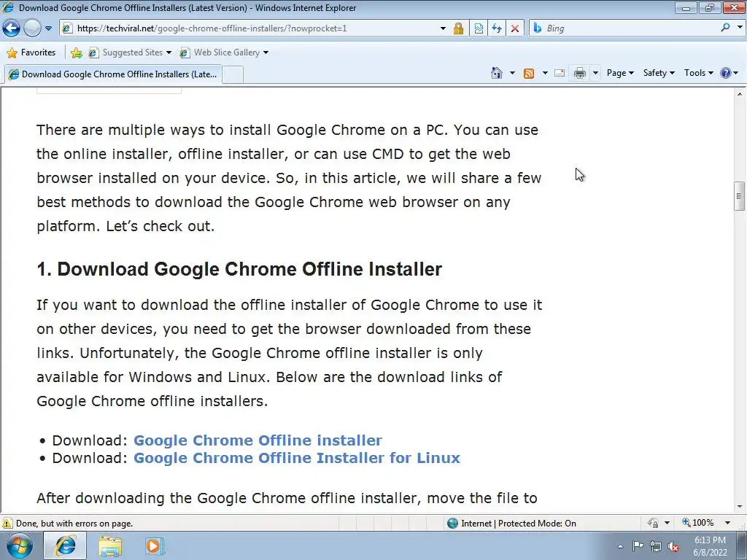Open the Favorites center

coord(31,52)
